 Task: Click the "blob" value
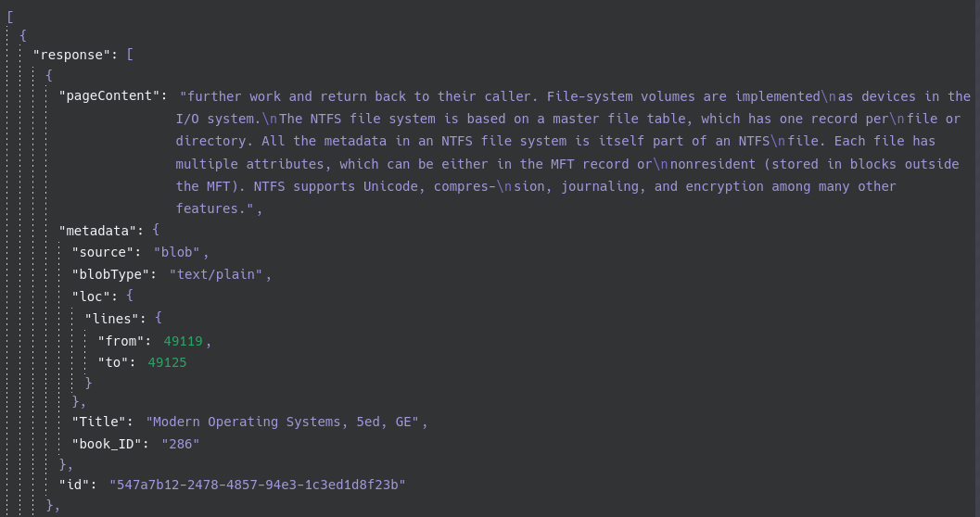click(180, 252)
